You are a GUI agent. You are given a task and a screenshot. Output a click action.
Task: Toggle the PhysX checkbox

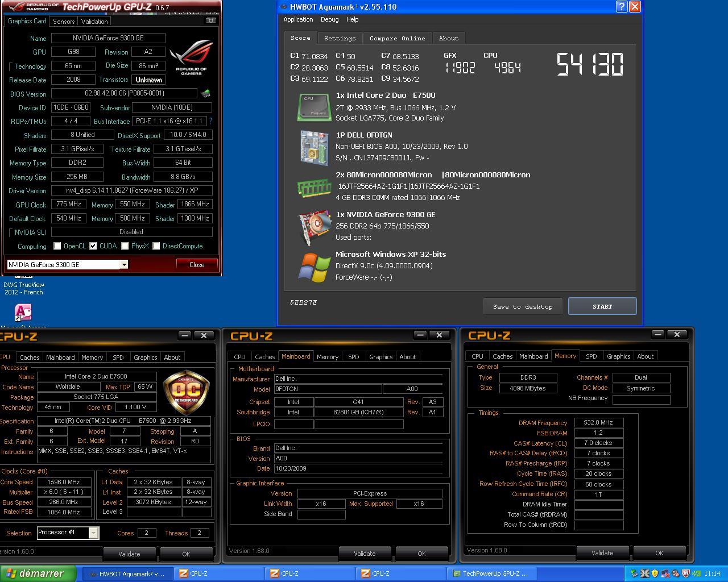[x=125, y=246]
